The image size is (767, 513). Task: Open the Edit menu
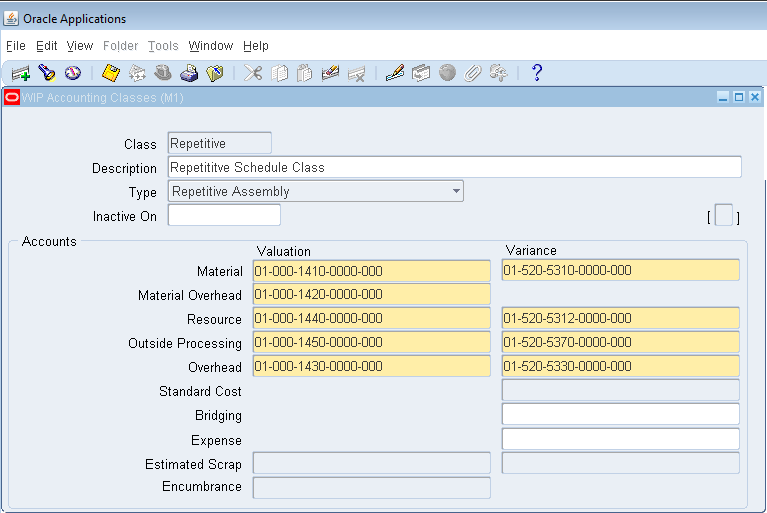[46, 46]
